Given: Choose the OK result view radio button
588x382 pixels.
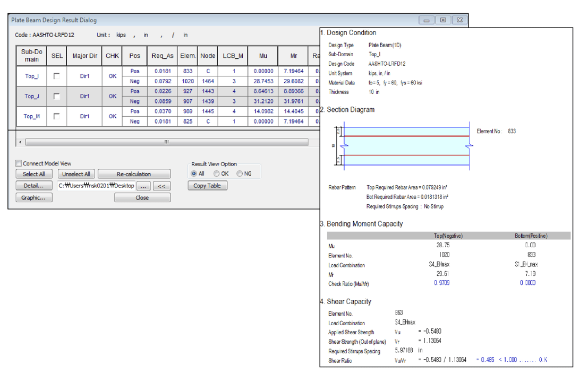Looking at the screenshot, I should [x=217, y=173].
